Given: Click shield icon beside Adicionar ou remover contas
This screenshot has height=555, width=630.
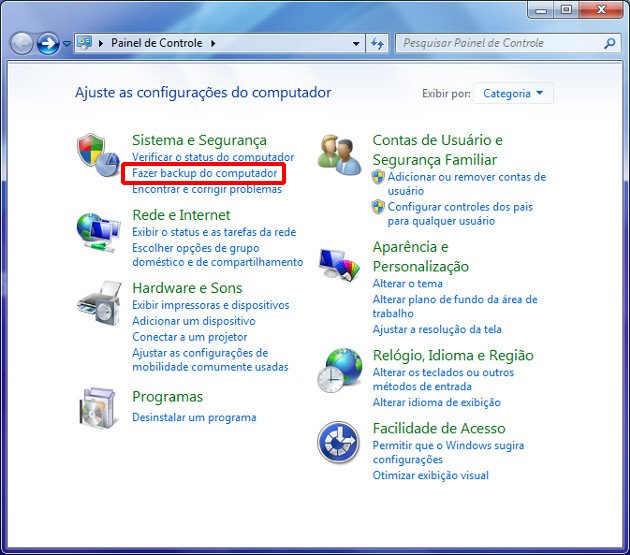Looking at the screenshot, I should click(x=378, y=177).
